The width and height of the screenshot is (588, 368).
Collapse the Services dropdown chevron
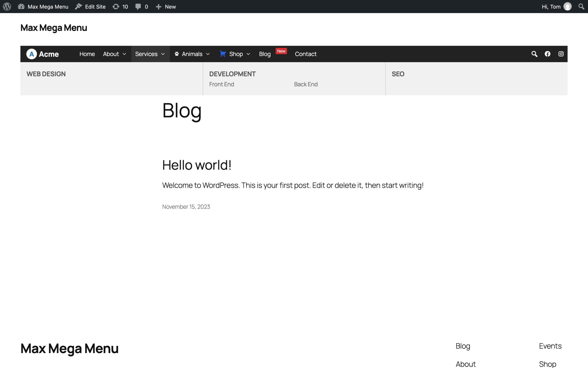[x=163, y=54]
